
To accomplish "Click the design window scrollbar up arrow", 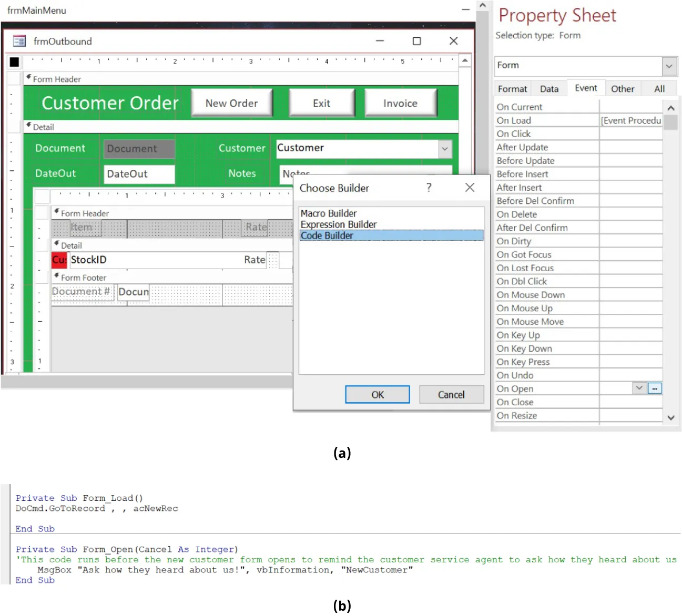I will [465, 60].
